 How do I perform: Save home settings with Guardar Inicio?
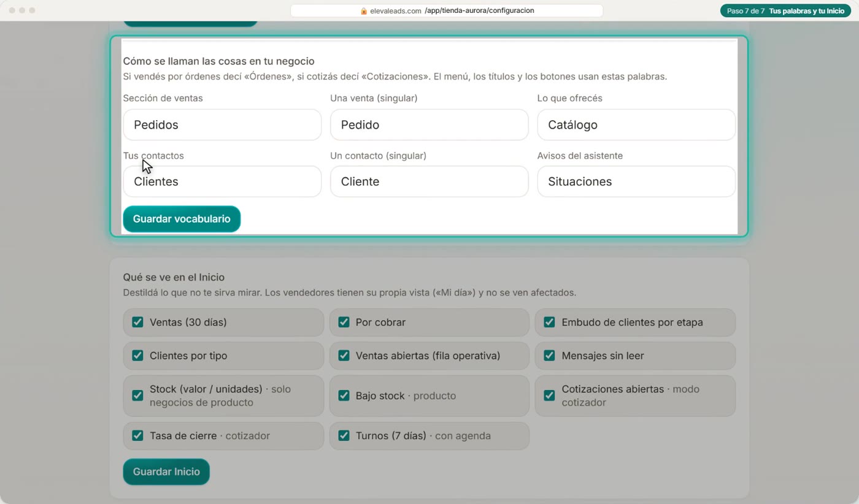166,472
